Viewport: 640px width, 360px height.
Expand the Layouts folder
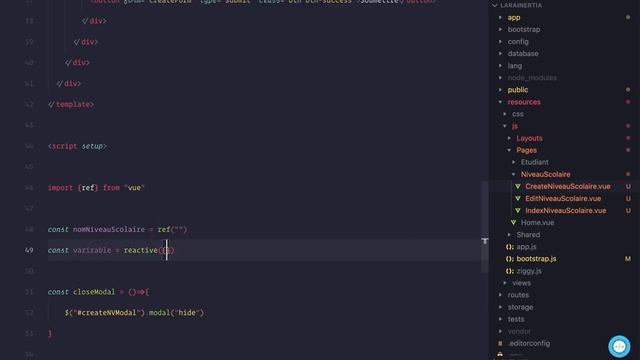tap(509, 138)
